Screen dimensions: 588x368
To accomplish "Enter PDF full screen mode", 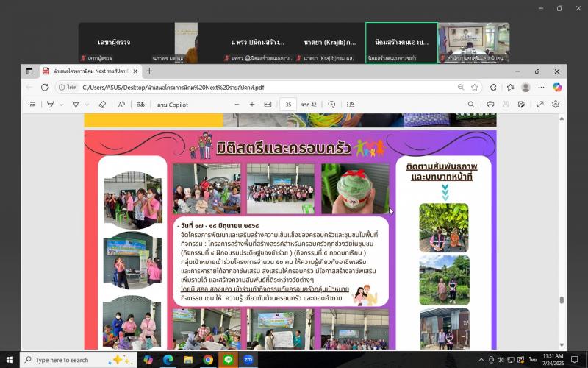I will tap(540, 105).
